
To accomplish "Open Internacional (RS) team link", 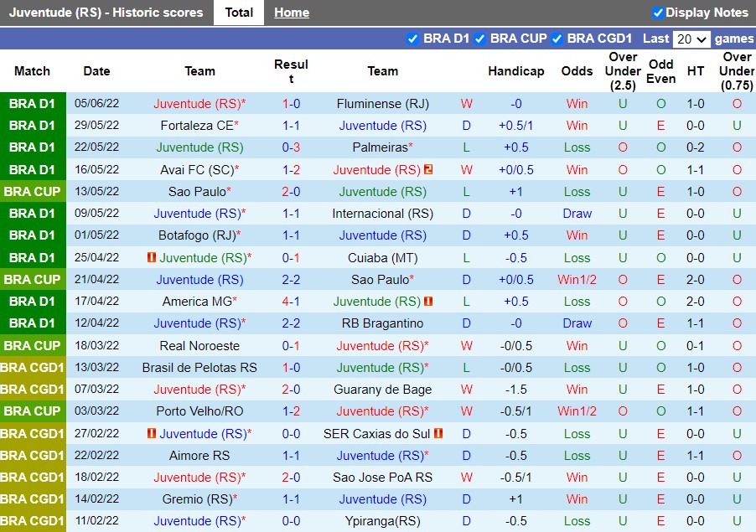I will (383, 214).
